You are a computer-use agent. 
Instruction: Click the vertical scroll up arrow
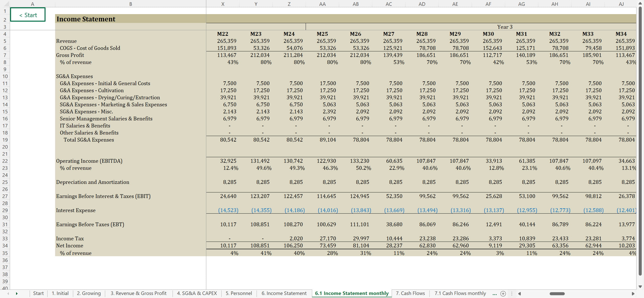tap(640, 3)
